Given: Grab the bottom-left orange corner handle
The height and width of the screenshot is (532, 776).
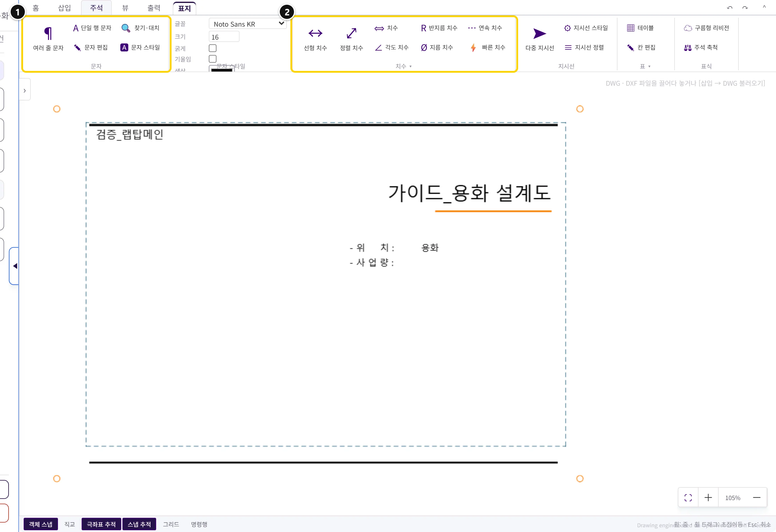Looking at the screenshot, I should [57, 479].
